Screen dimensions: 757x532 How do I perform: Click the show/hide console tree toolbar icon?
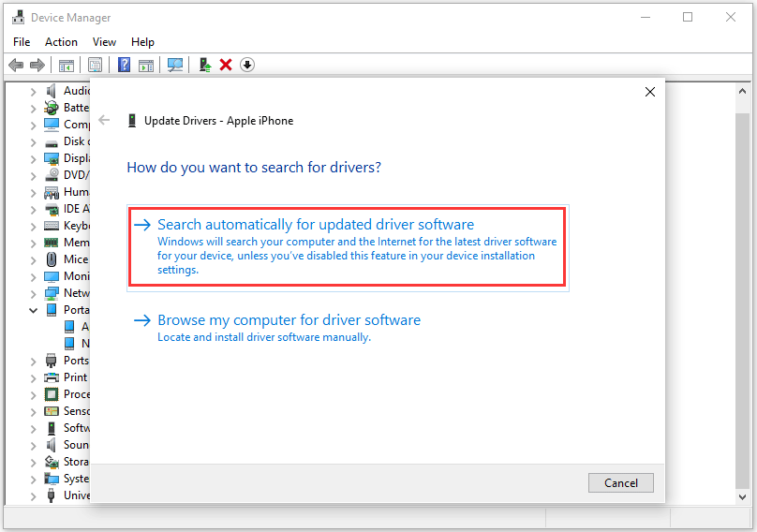[67, 65]
